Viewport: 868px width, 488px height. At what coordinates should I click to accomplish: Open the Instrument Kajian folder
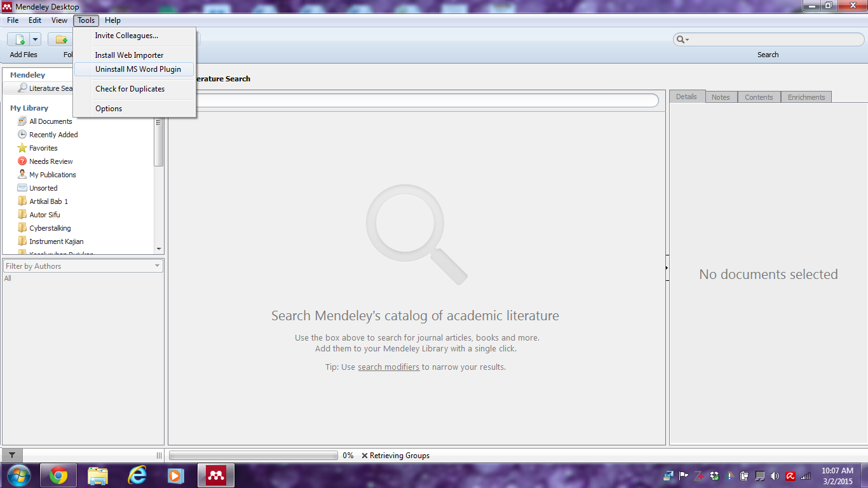tap(56, 241)
